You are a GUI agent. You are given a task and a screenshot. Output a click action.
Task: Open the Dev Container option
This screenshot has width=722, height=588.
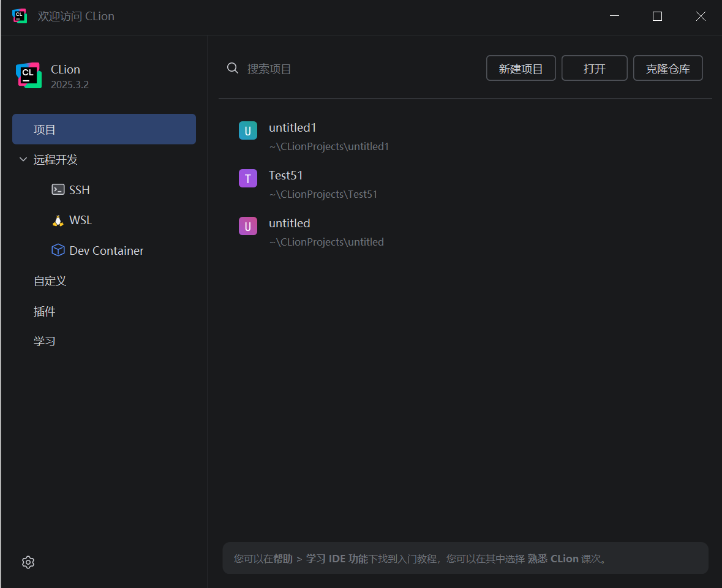(97, 251)
